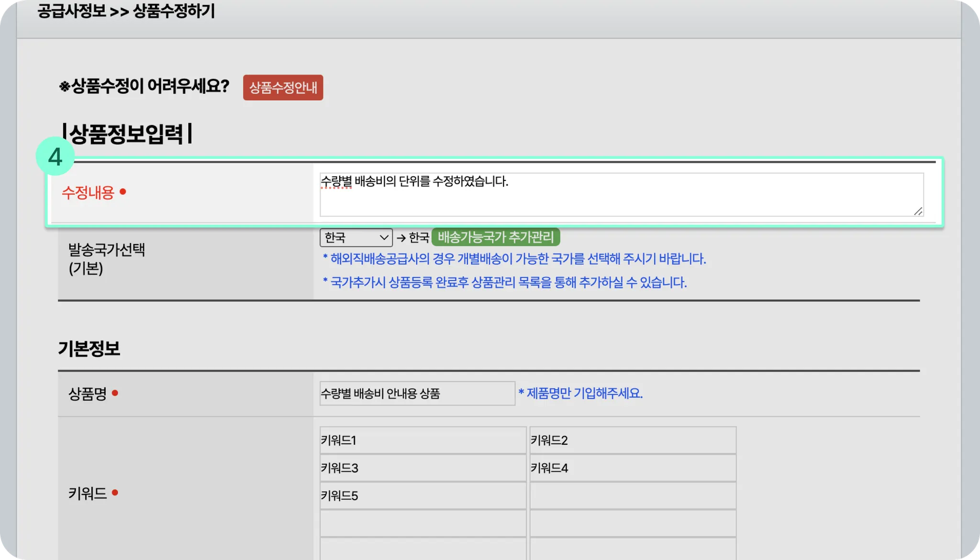980x560 pixels.
Task: Click the 배송가능국가 추가관리 green button
Action: coord(496,237)
